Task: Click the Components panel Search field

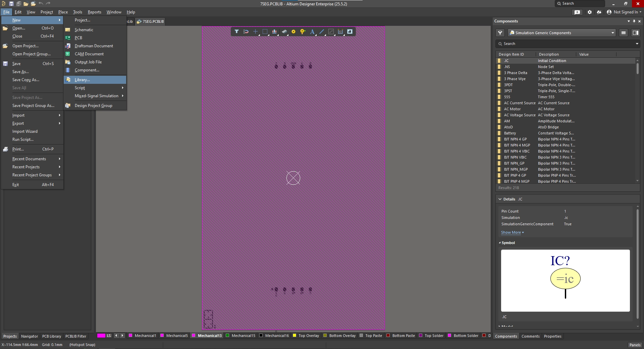Action: click(567, 44)
